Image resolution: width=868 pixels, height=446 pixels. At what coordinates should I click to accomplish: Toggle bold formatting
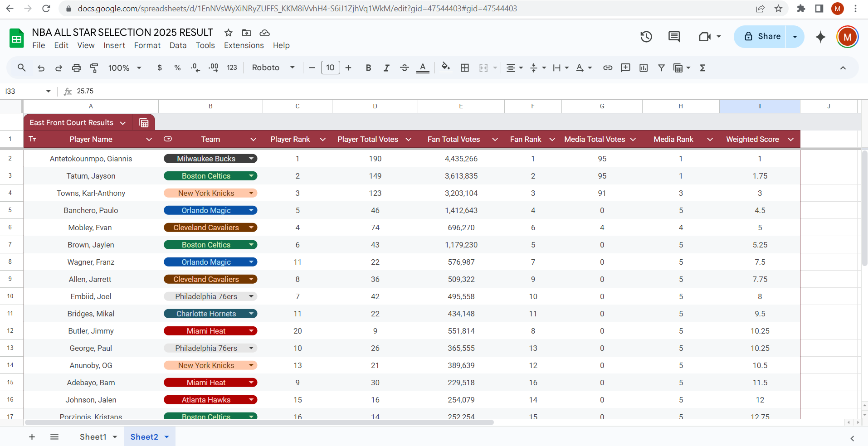click(x=368, y=68)
